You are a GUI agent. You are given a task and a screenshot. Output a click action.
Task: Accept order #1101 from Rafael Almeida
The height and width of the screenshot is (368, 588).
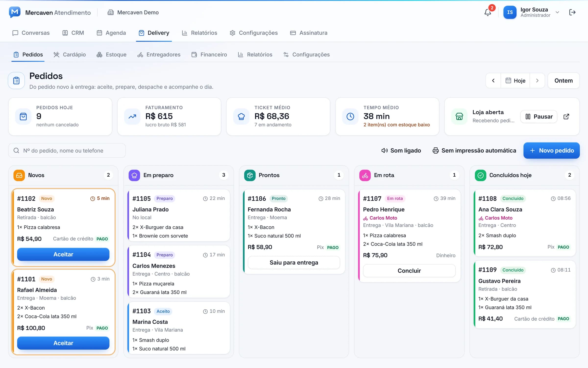tap(63, 343)
